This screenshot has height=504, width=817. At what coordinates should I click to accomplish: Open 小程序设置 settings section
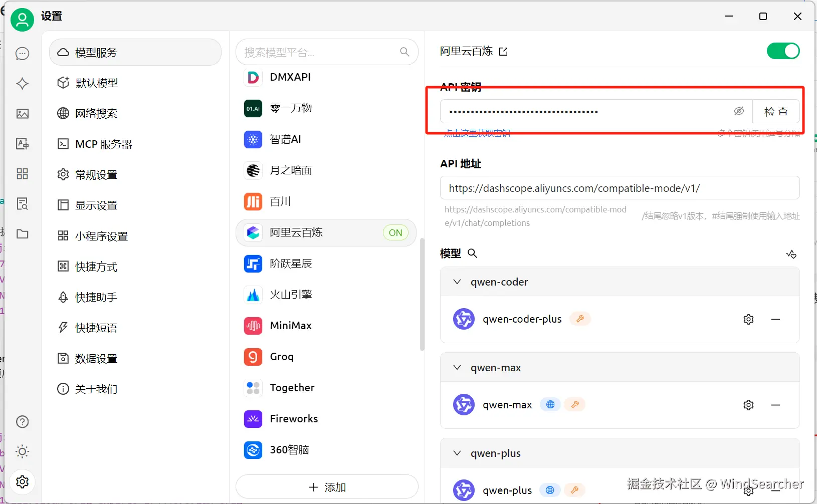135,236
